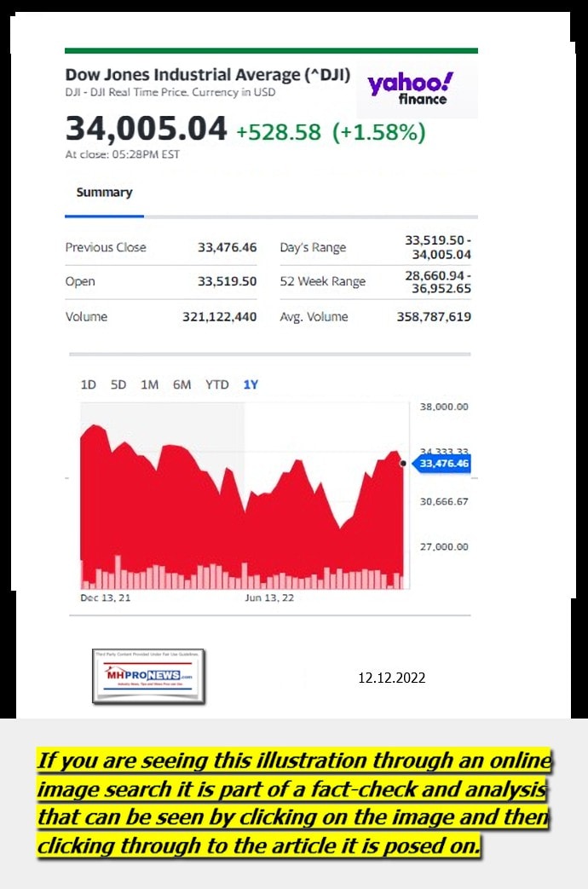Click the 38,000.00 axis label
Viewport: 588px width, 889px height.
coord(444,407)
